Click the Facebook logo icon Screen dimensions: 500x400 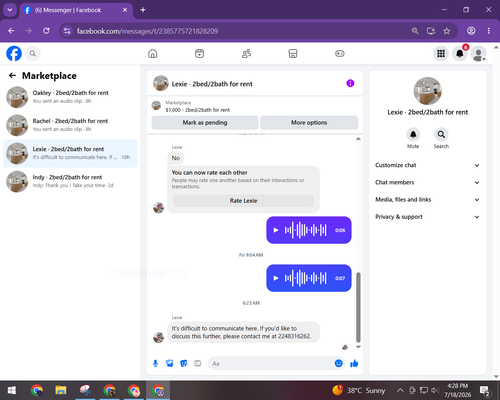point(14,53)
